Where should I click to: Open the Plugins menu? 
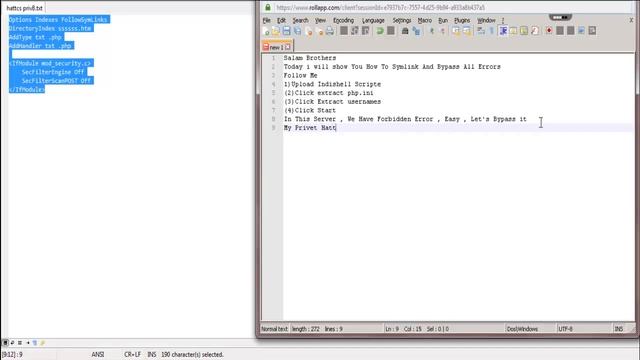[462, 20]
